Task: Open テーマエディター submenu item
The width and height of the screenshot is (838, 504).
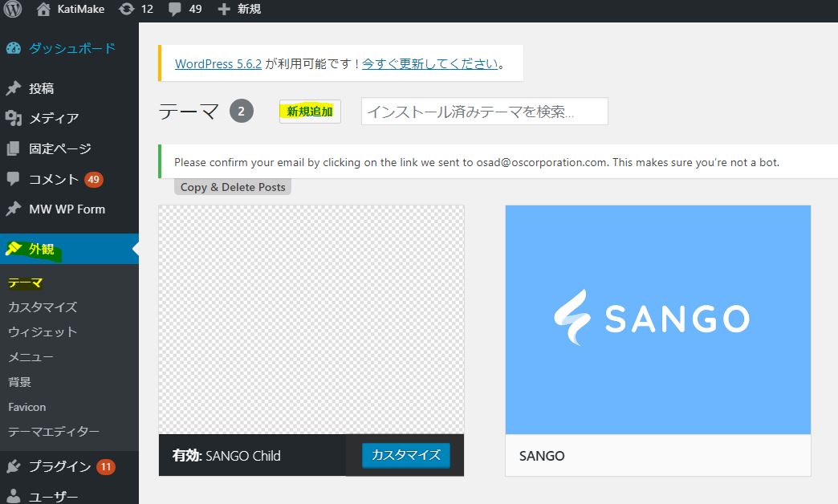Action: pyautogui.click(x=54, y=431)
